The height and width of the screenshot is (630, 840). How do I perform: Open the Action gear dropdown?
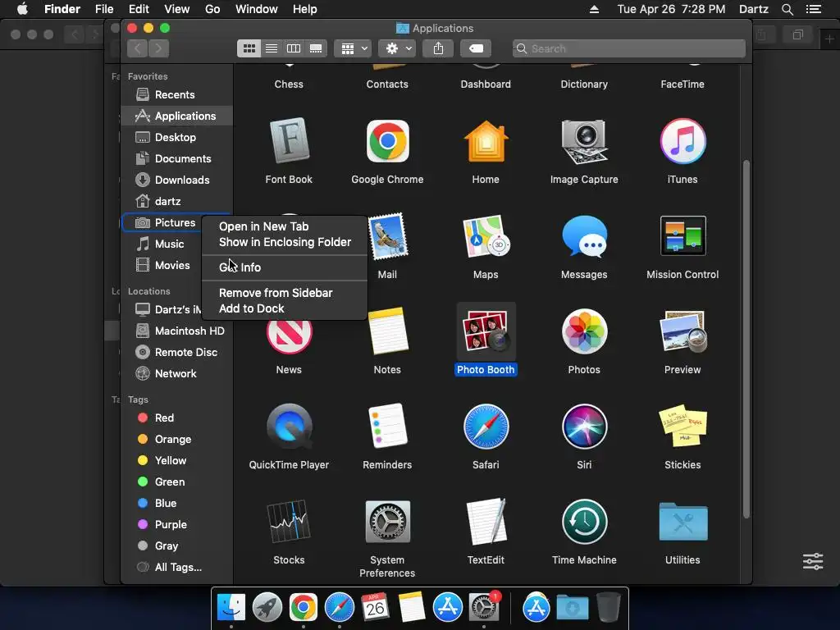pos(397,48)
